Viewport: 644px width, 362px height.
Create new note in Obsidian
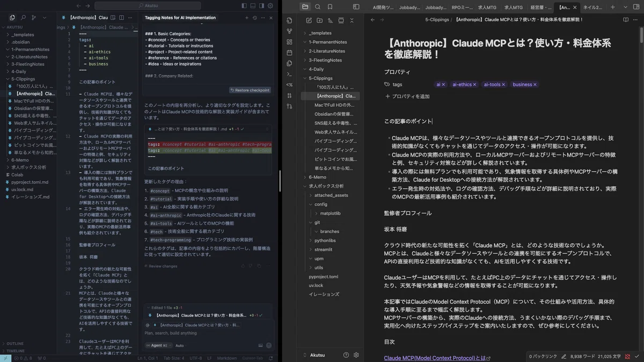coord(309,20)
